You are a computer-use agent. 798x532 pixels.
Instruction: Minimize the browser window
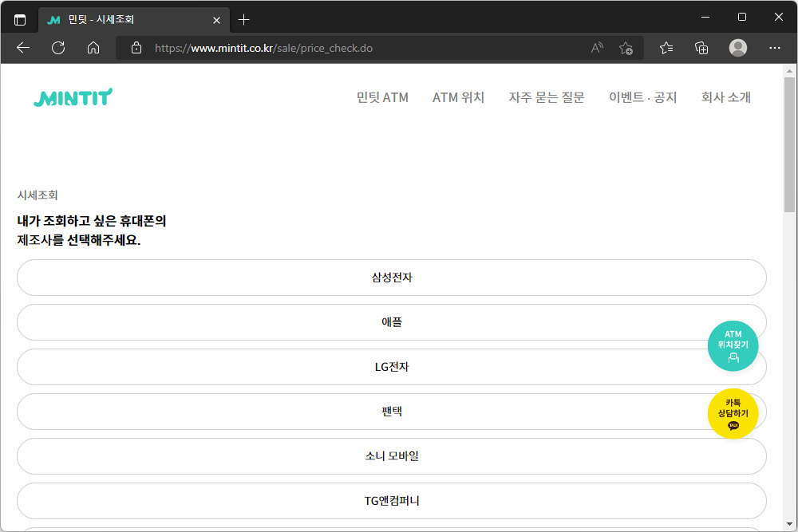point(705,17)
